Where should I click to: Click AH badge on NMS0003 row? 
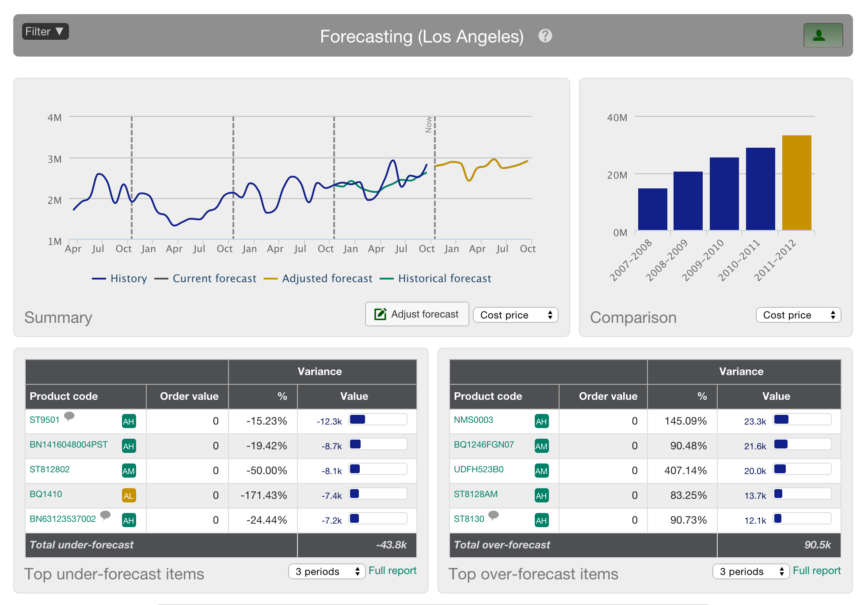541,421
